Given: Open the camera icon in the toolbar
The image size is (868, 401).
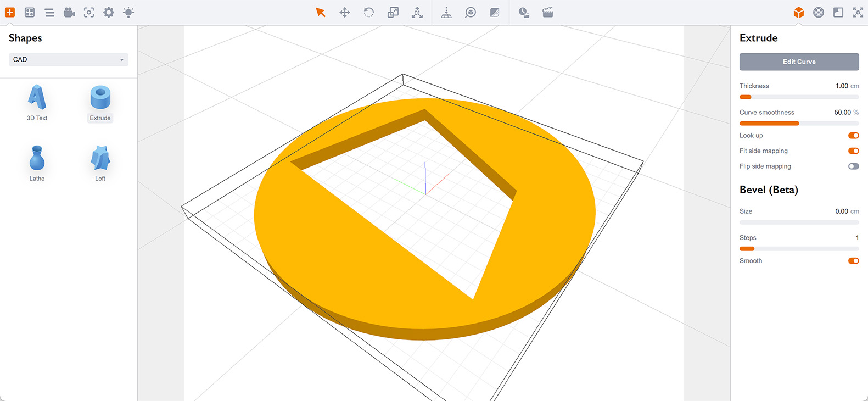Looking at the screenshot, I should 69,12.
